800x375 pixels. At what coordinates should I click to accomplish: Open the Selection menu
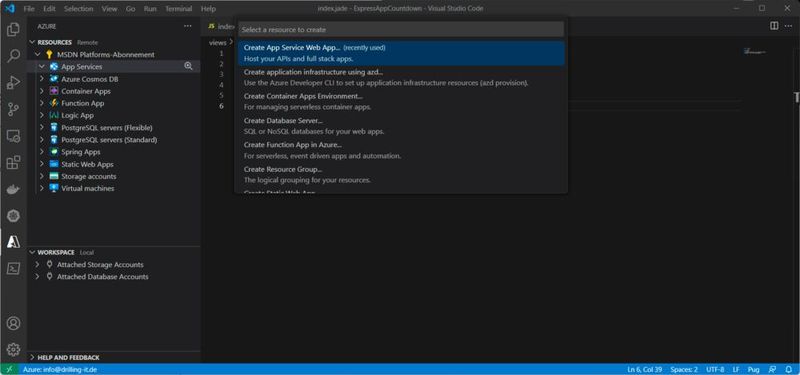click(79, 9)
